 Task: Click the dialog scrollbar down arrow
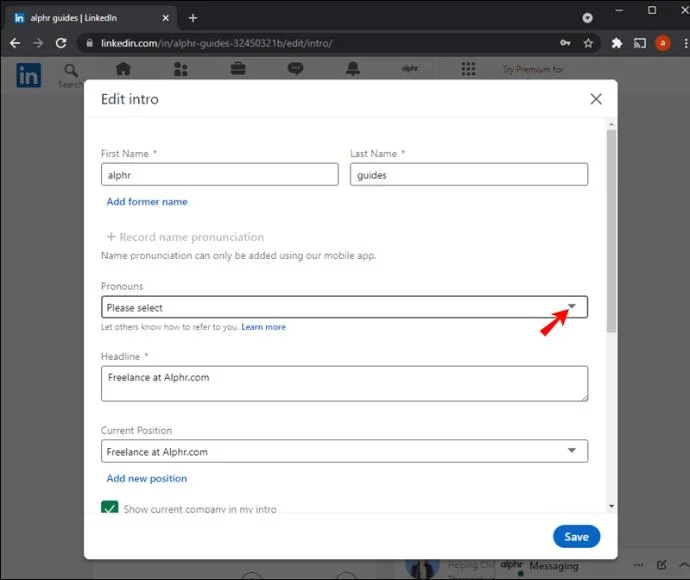pos(611,506)
